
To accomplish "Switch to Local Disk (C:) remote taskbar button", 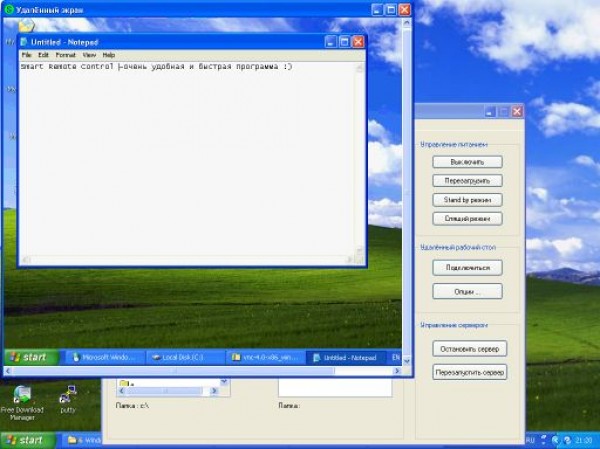I will [x=185, y=358].
